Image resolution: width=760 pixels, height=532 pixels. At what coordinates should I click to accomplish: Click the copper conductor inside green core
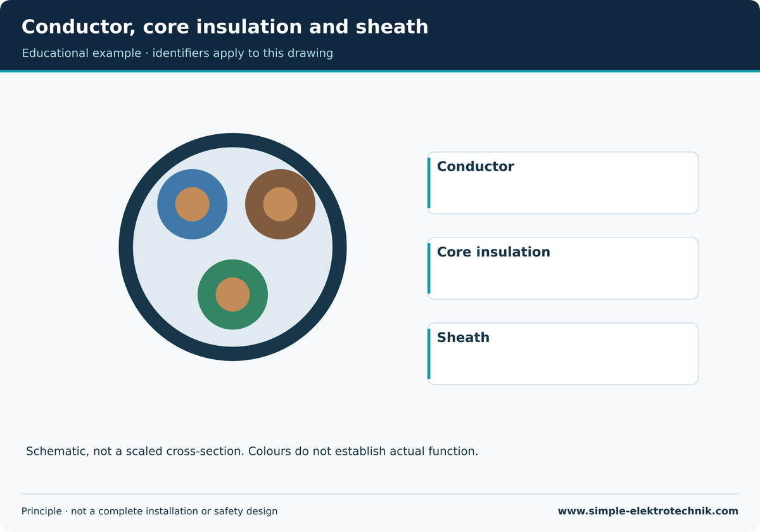coord(232,294)
